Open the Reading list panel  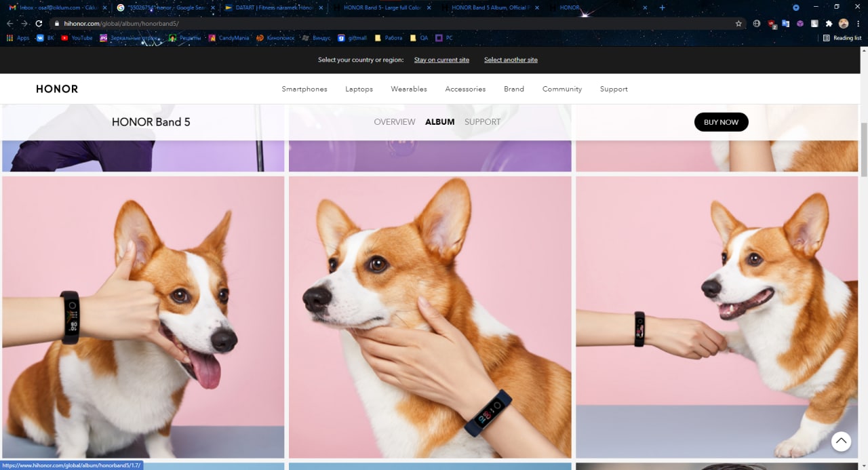[842, 38]
